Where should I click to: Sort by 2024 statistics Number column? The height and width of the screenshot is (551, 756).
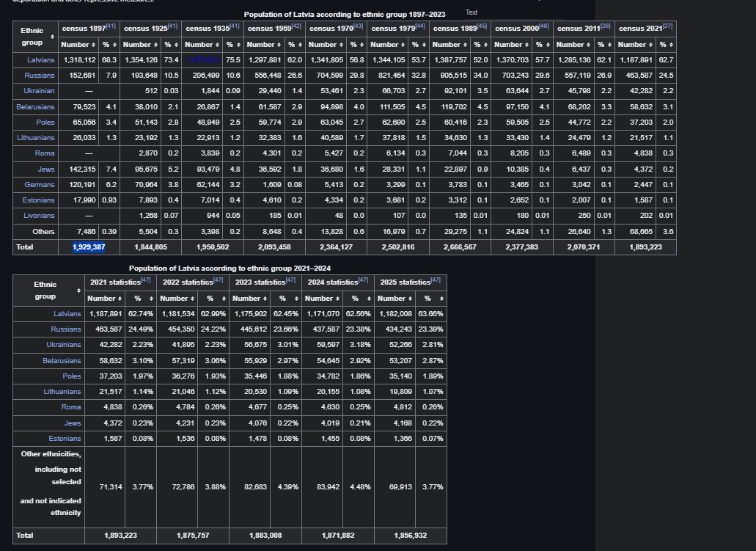(322, 298)
